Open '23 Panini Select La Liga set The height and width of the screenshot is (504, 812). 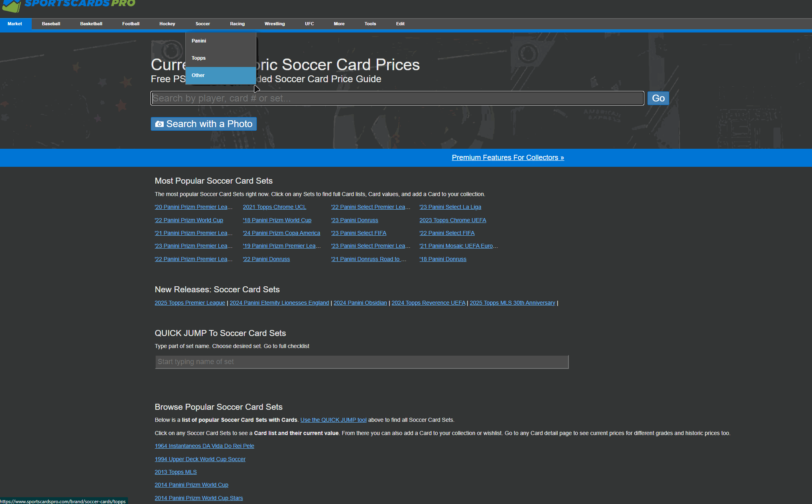(x=450, y=207)
